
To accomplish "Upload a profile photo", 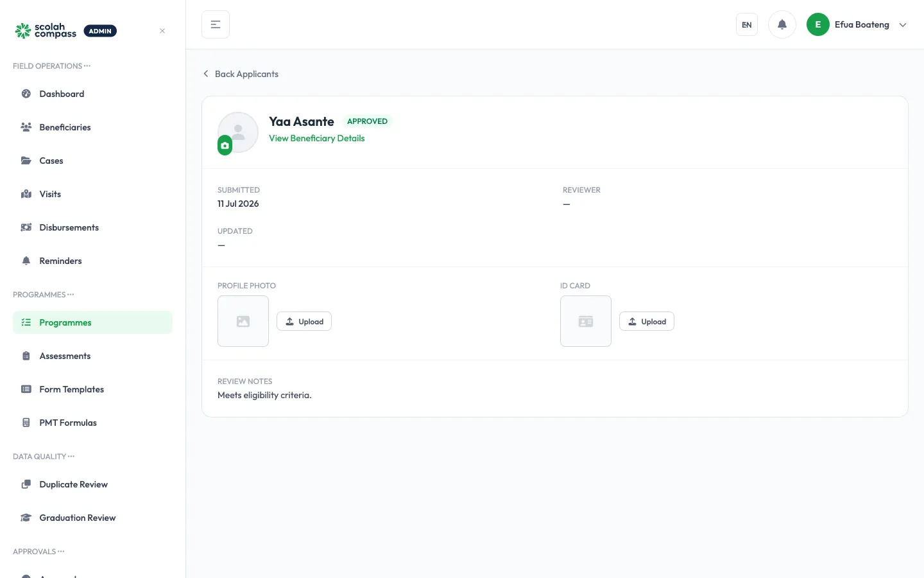I will tap(304, 321).
